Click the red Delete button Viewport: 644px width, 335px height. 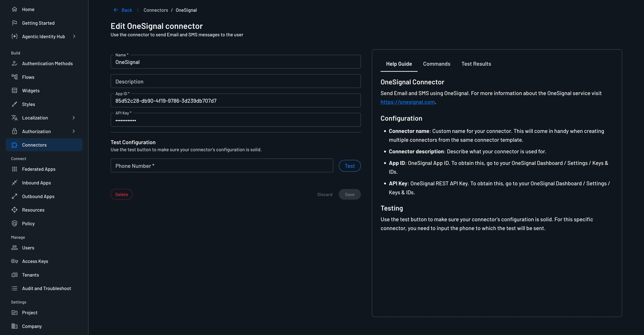122,194
